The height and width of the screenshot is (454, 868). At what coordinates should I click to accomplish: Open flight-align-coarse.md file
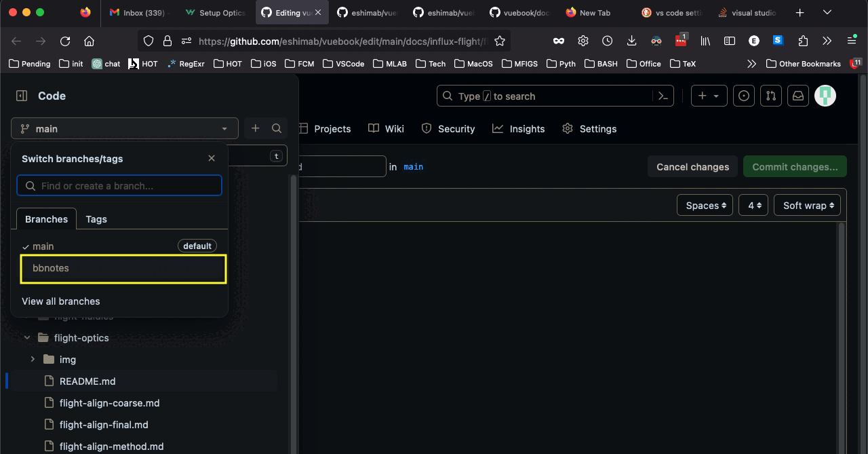[109, 403]
